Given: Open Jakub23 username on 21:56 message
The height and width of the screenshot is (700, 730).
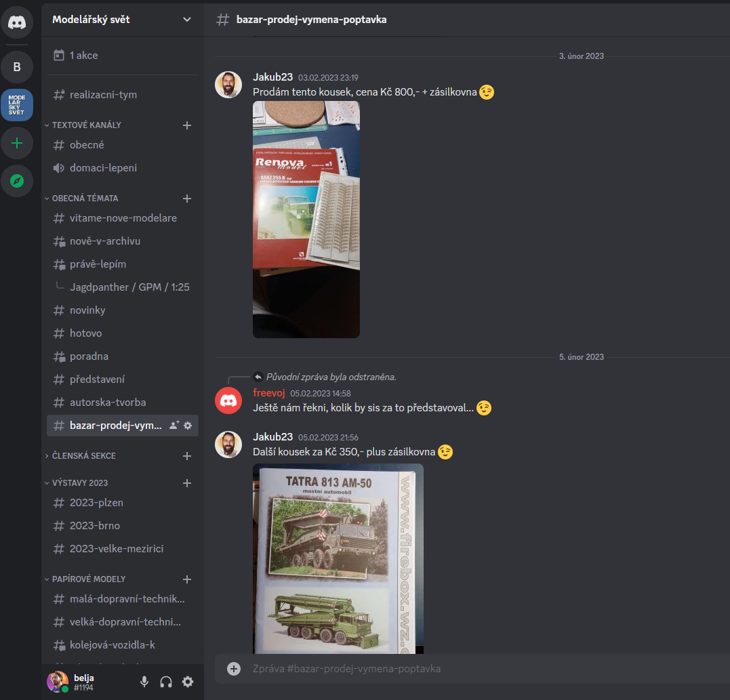Looking at the screenshot, I should [x=273, y=437].
